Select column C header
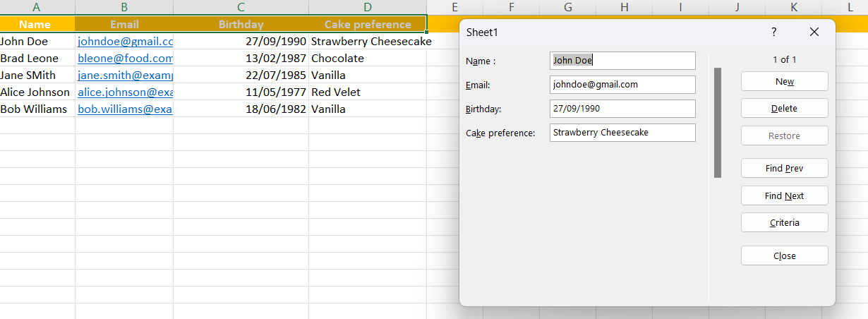Screen dimensions: 868x319 pyautogui.click(x=241, y=7)
